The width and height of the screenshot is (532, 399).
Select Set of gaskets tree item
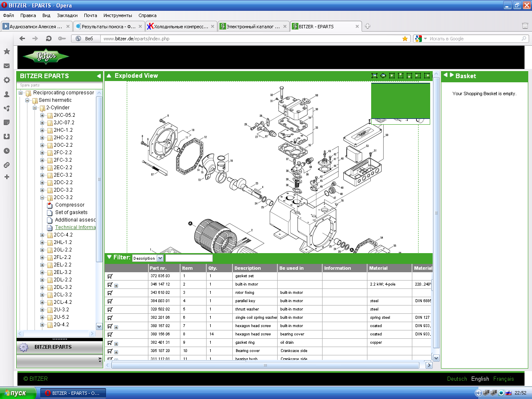(71, 212)
